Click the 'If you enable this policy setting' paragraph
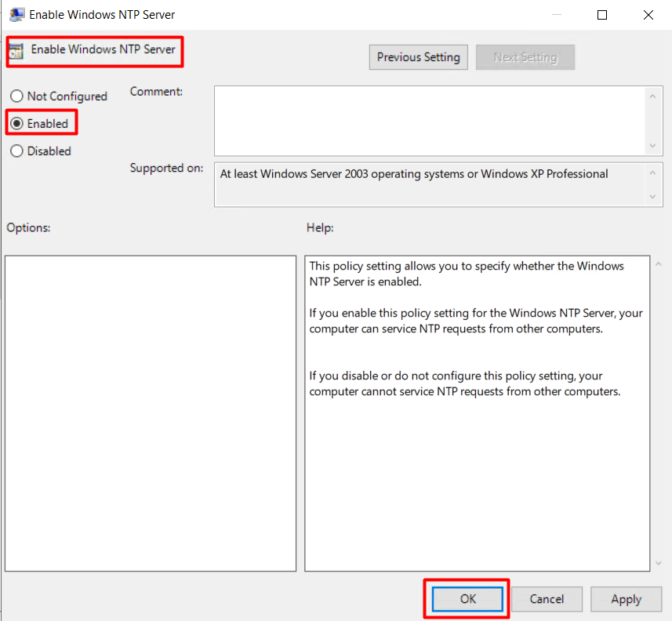 [476, 321]
